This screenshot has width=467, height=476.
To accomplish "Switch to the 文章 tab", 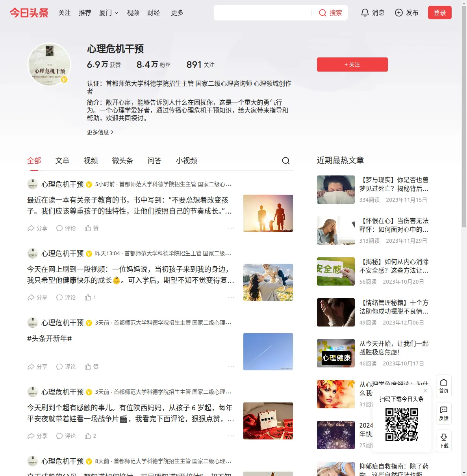I will (62, 161).
